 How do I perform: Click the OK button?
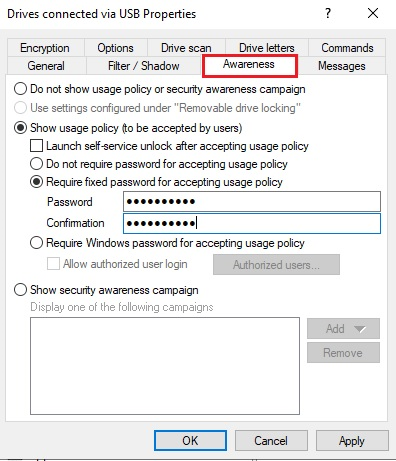pos(190,440)
